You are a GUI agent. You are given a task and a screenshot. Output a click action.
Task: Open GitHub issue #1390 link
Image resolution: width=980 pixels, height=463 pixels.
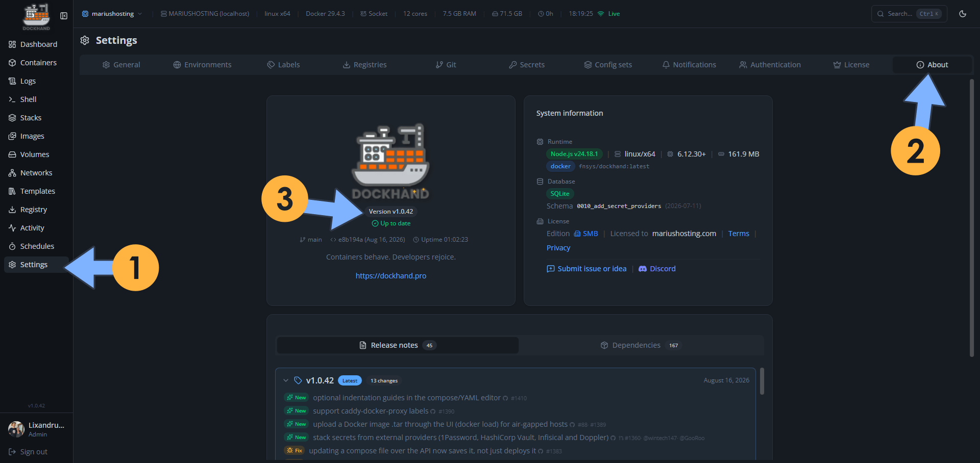point(446,411)
